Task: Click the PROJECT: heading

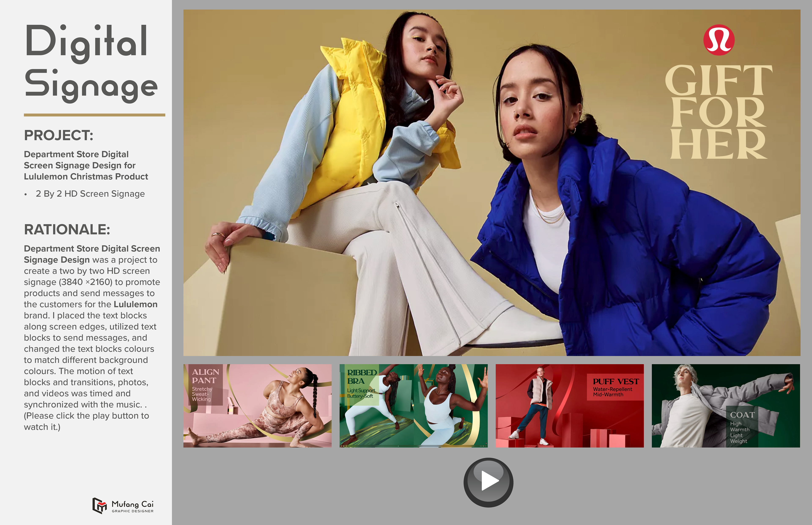Action: 59,135
